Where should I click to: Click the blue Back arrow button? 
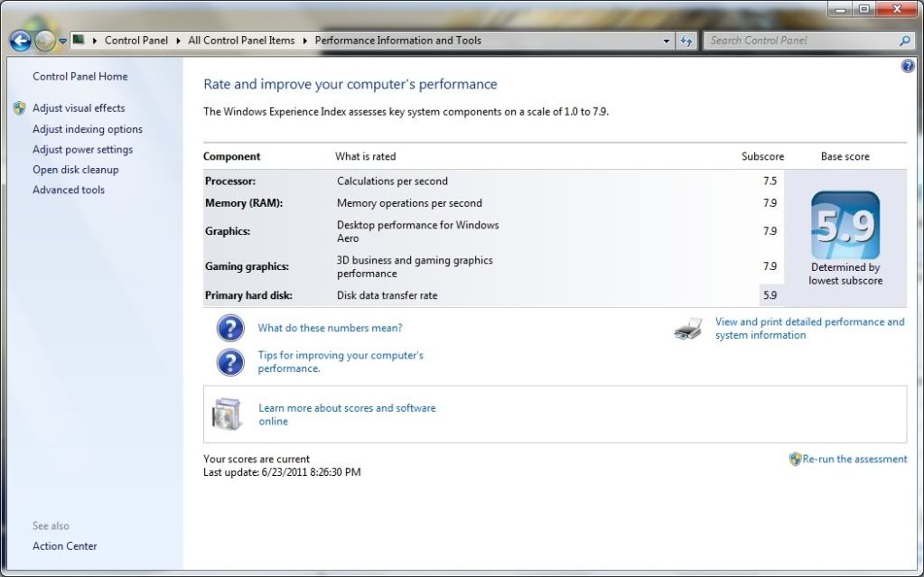coord(20,41)
